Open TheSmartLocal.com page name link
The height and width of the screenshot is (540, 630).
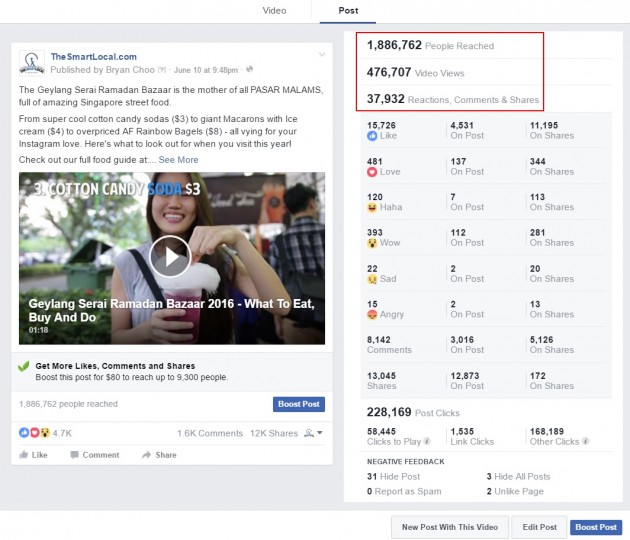[93, 57]
